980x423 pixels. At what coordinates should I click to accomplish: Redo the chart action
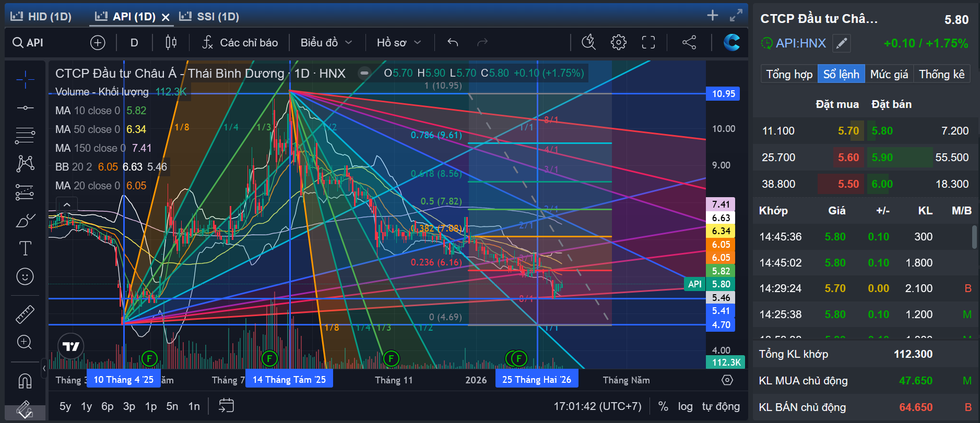click(482, 43)
